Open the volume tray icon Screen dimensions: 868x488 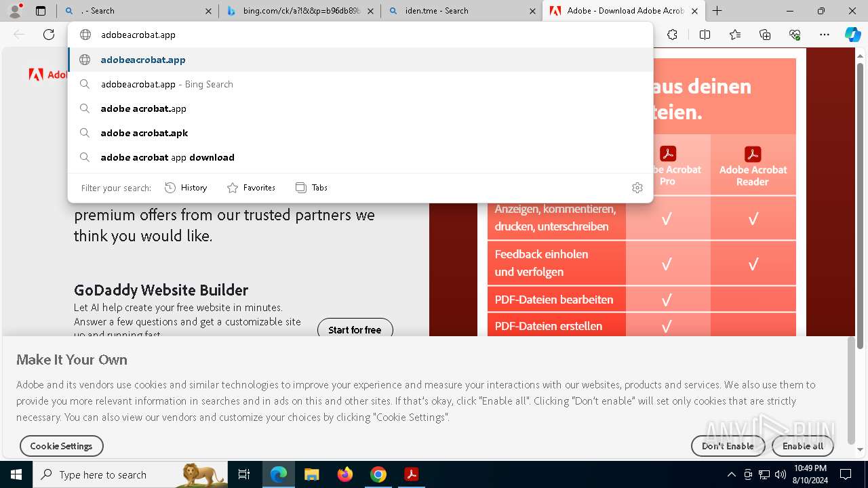click(780, 474)
